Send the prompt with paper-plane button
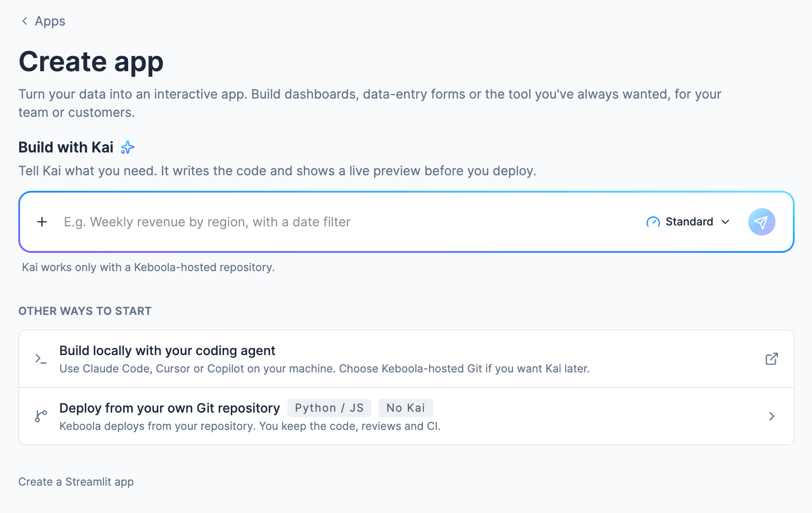Image resolution: width=812 pixels, height=513 pixels. coord(761,222)
